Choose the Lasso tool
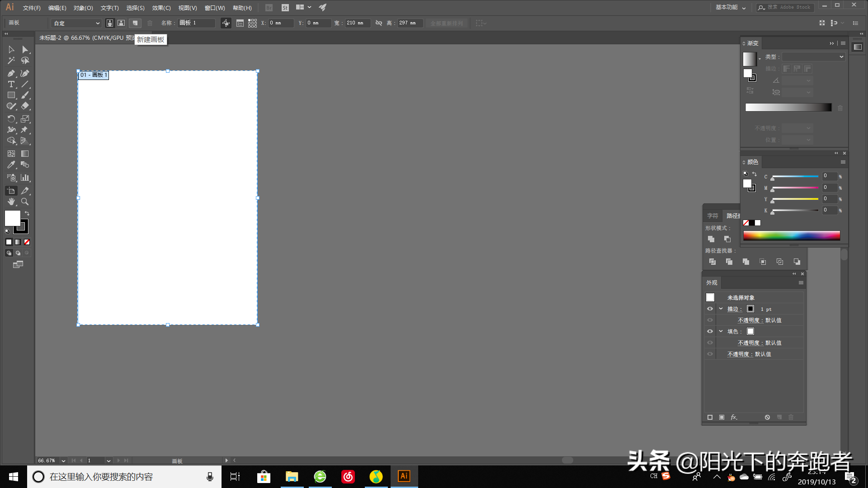Viewport: 868px width, 488px height. (x=25, y=61)
